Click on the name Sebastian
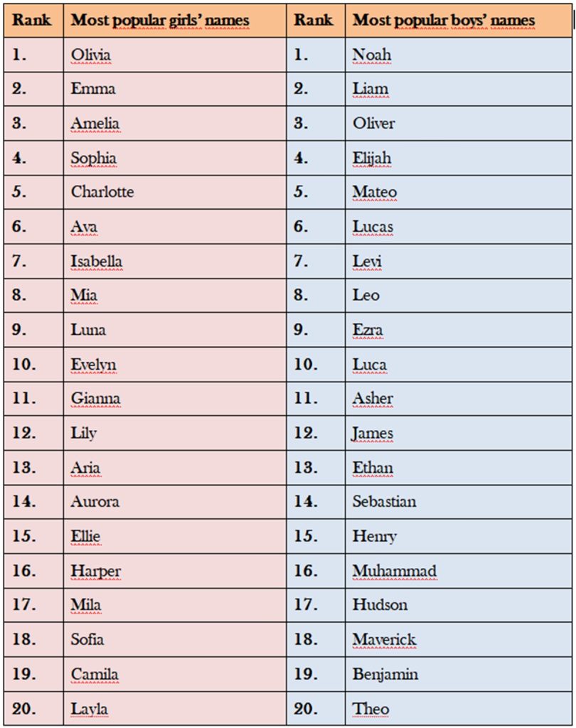Image resolution: width=576 pixels, height=728 pixels. click(384, 501)
